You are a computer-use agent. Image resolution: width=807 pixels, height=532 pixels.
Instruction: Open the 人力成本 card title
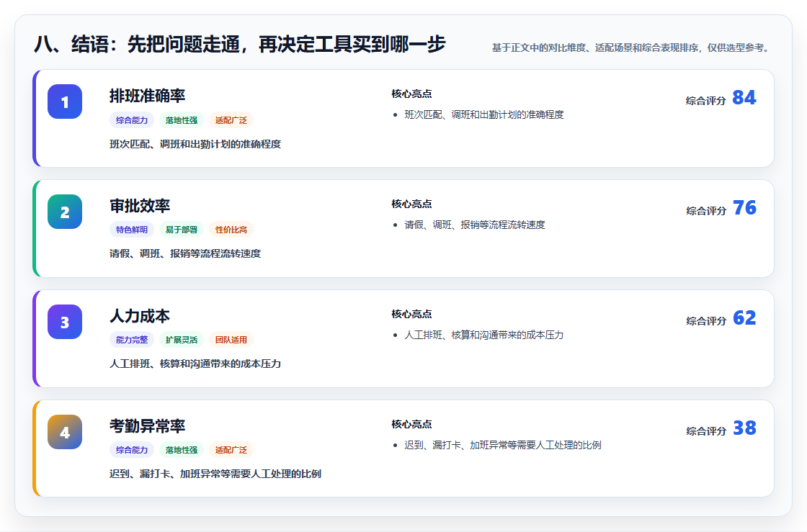coord(140,315)
